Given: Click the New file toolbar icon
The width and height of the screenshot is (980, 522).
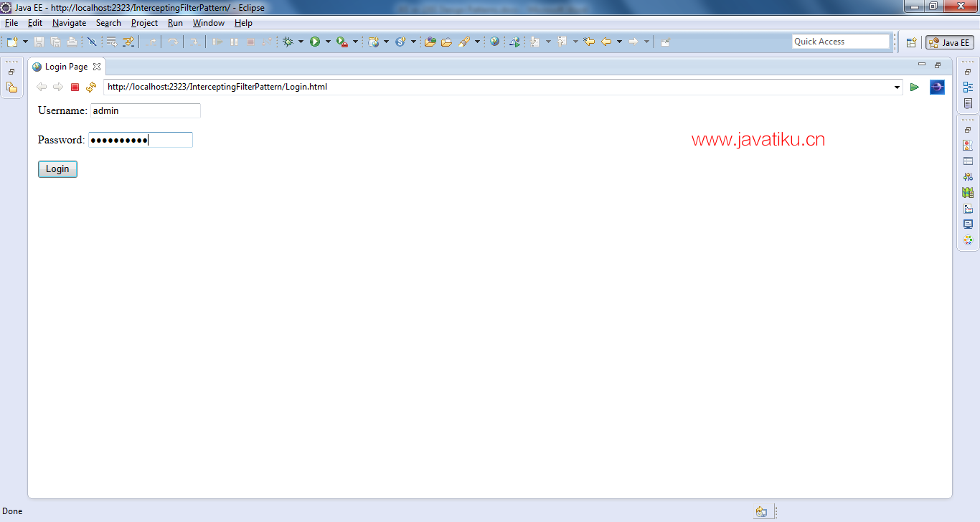Looking at the screenshot, I should click(x=12, y=42).
